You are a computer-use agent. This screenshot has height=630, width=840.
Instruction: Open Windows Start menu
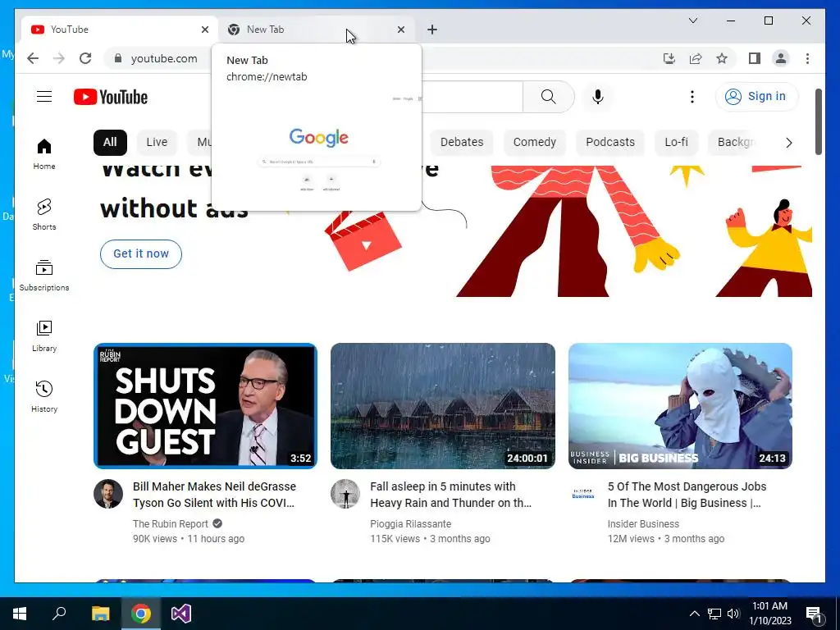coord(20,614)
